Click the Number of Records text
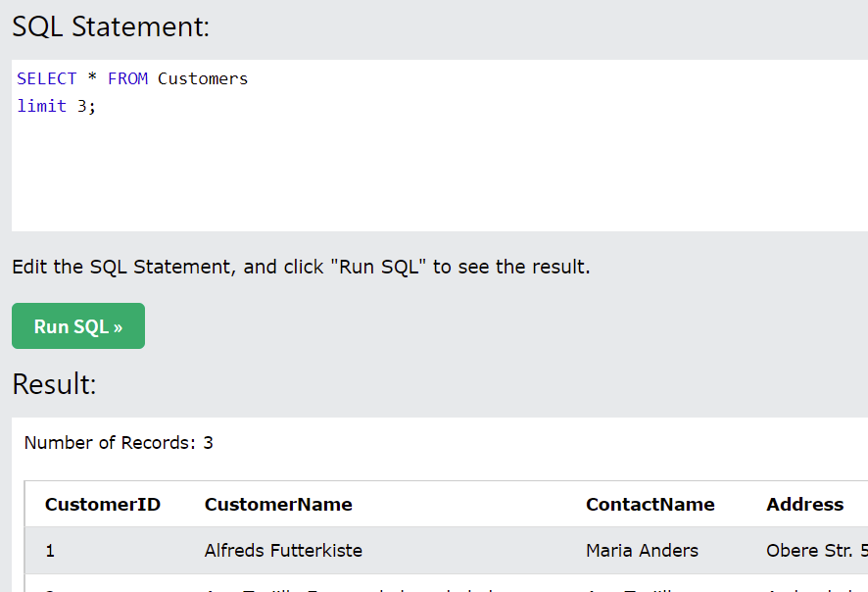The image size is (868, 592). (x=119, y=443)
